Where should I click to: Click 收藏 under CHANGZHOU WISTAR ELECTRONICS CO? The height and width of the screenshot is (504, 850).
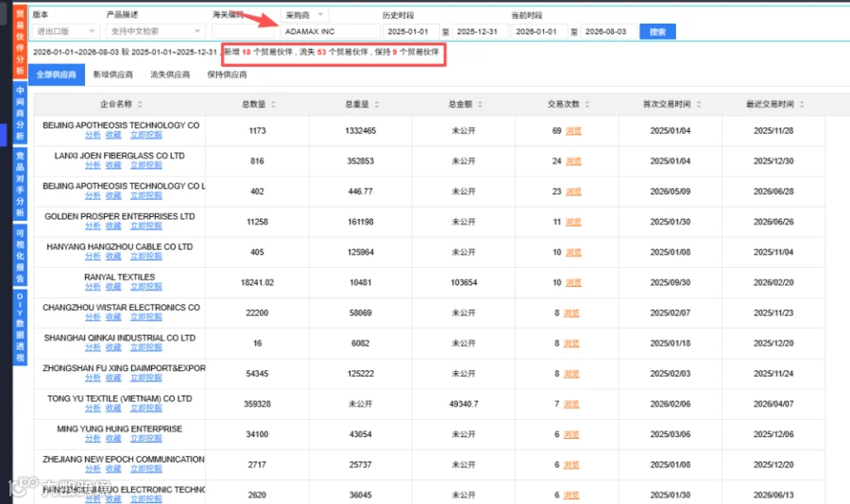point(113,317)
